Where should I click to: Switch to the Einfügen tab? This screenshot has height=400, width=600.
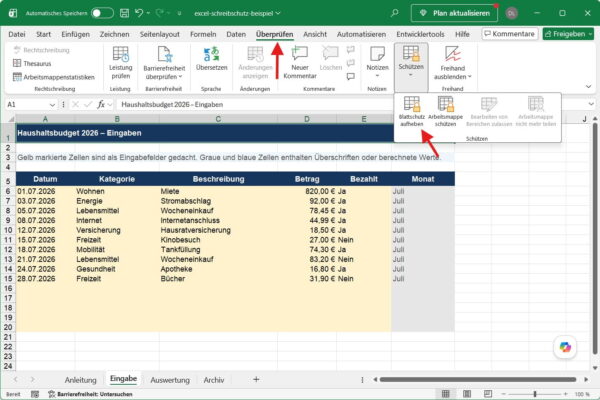tap(75, 34)
